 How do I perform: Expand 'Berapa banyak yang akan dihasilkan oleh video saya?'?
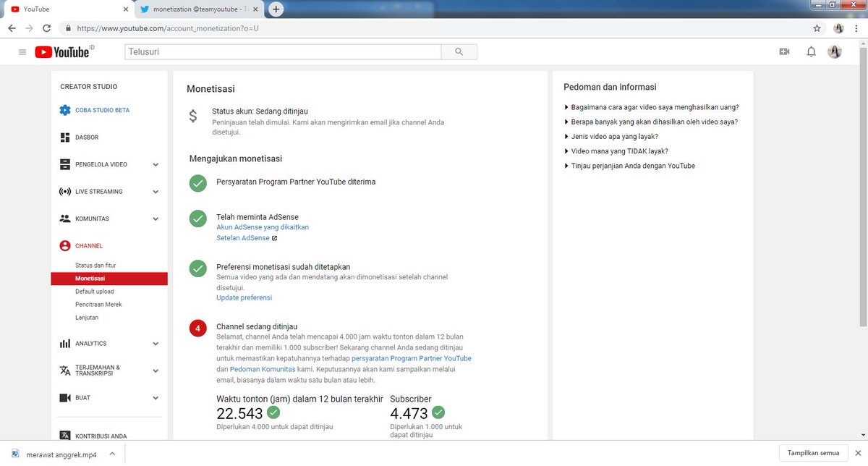coord(651,122)
